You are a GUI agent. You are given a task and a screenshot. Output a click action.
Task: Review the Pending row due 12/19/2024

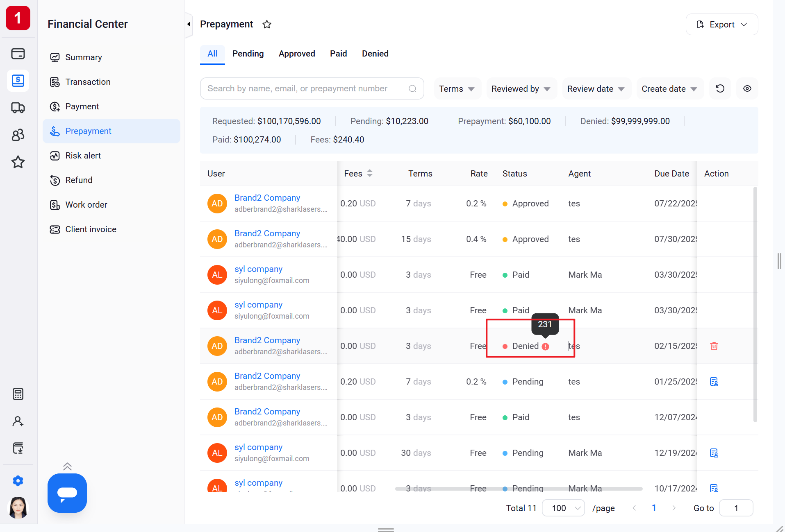tap(714, 453)
